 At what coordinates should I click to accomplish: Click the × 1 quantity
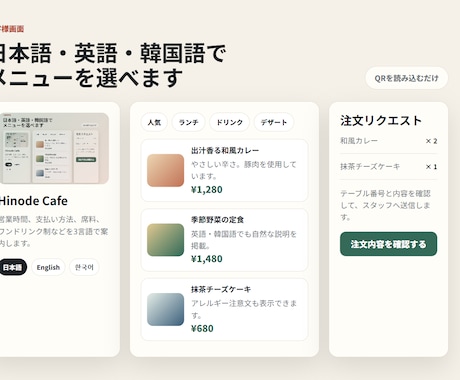pos(431,167)
